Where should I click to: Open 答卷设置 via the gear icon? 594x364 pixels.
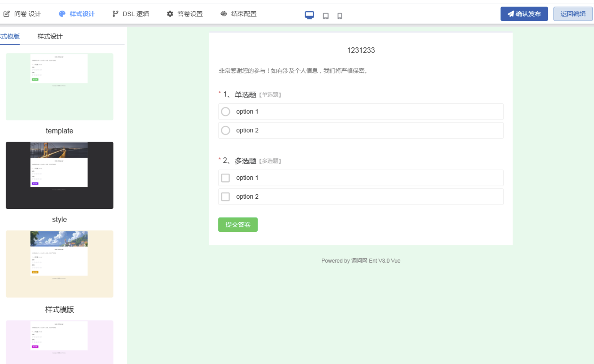[170, 13]
